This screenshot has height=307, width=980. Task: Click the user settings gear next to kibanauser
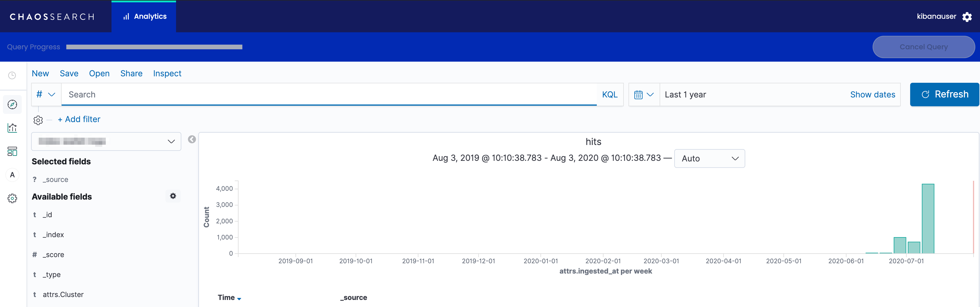tap(967, 17)
